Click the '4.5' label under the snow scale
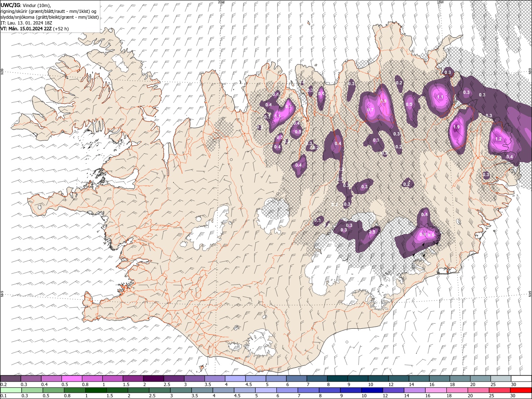This screenshot has width=532, height=399. pos(249,384)
